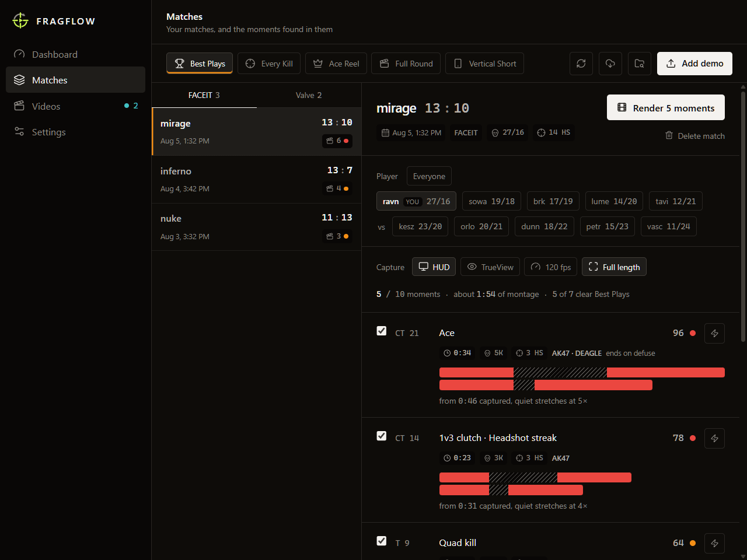Click the Ace moment's top timeline bar

point(582,373)
